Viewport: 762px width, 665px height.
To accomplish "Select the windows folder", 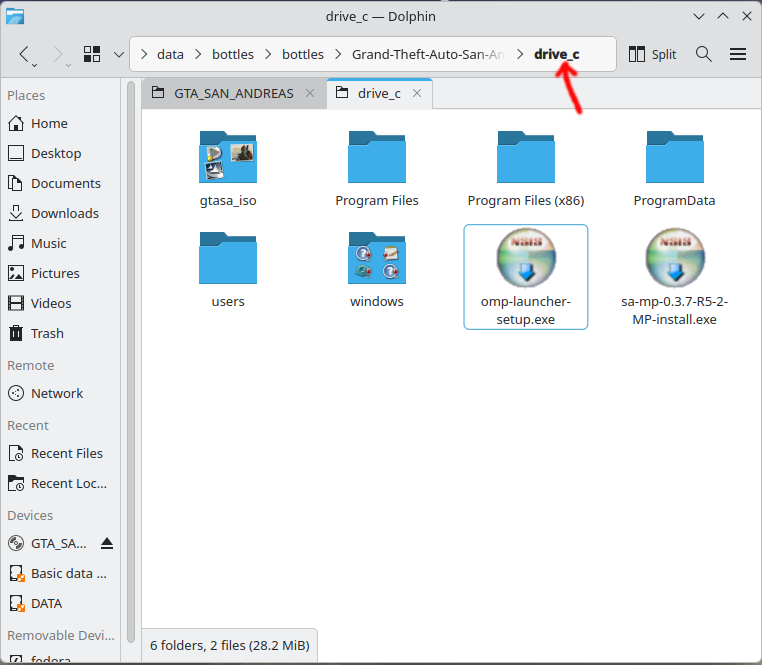I will [x=377, y=270].
